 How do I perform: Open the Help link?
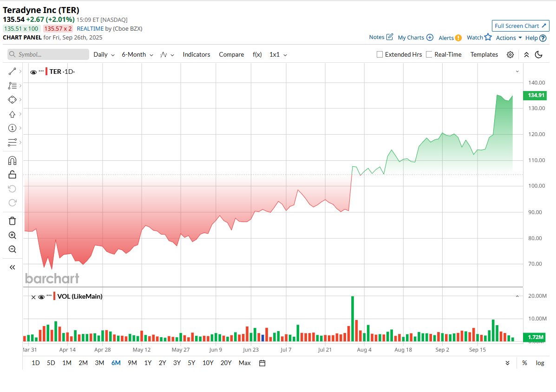pos(536,38)
